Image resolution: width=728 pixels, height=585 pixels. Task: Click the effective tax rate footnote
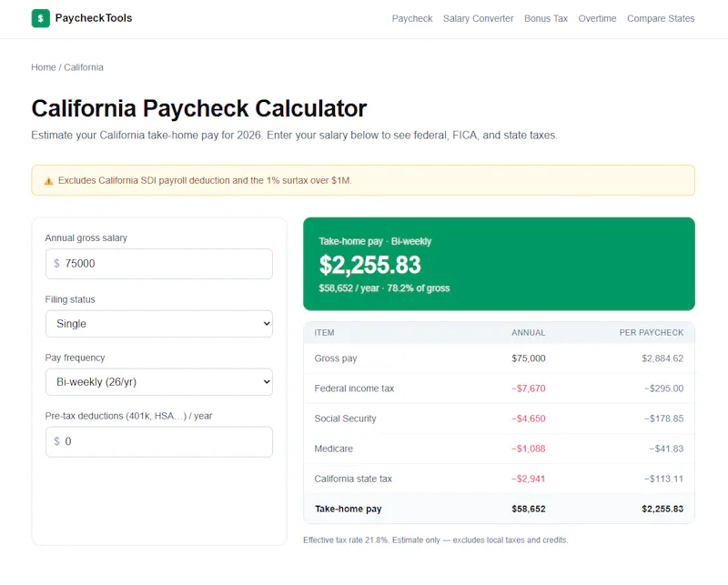(436, 540)
